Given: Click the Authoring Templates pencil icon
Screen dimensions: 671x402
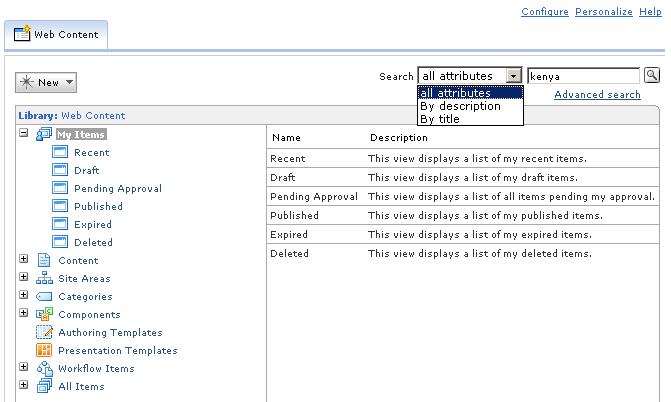Looking at the screenshot, I should pyautogui.click(x=44, y=332).
